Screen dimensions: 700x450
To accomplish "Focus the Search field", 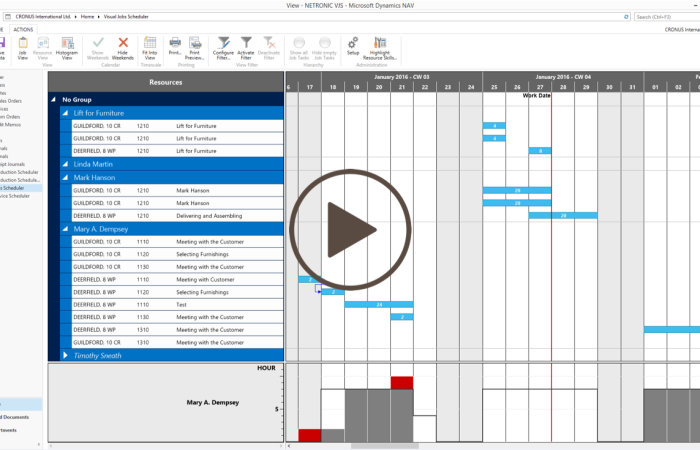I will tap(667, 17).
